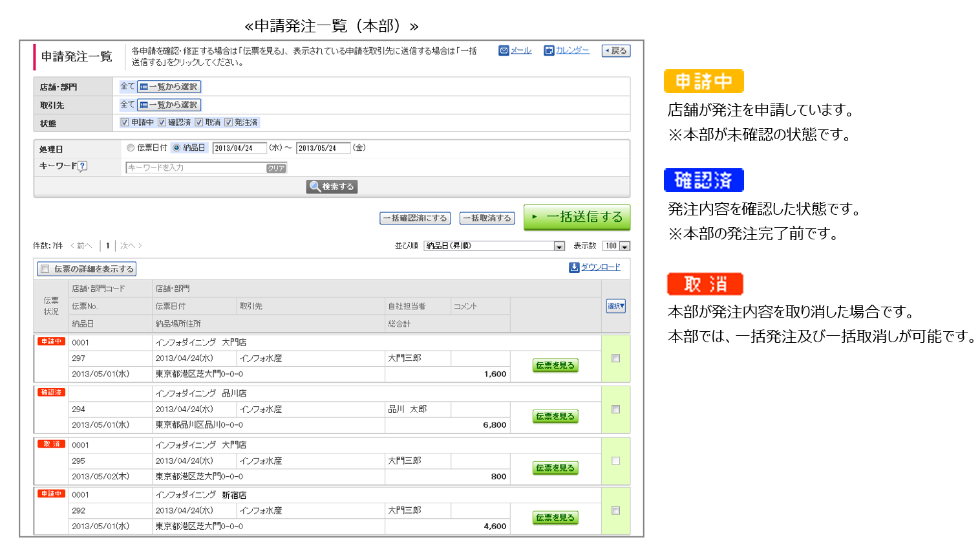
Task: Click the ダウンロード download icon
Action: pos(573,267)
